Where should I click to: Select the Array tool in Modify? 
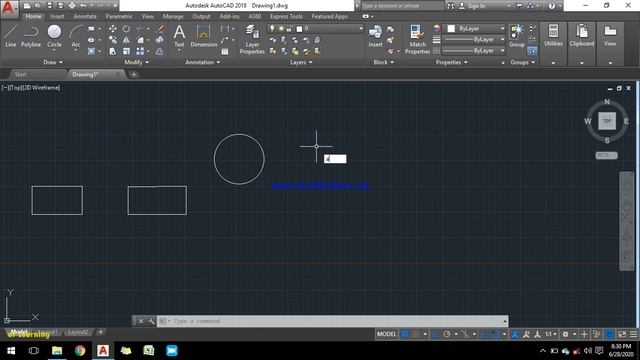coord(140,51)
